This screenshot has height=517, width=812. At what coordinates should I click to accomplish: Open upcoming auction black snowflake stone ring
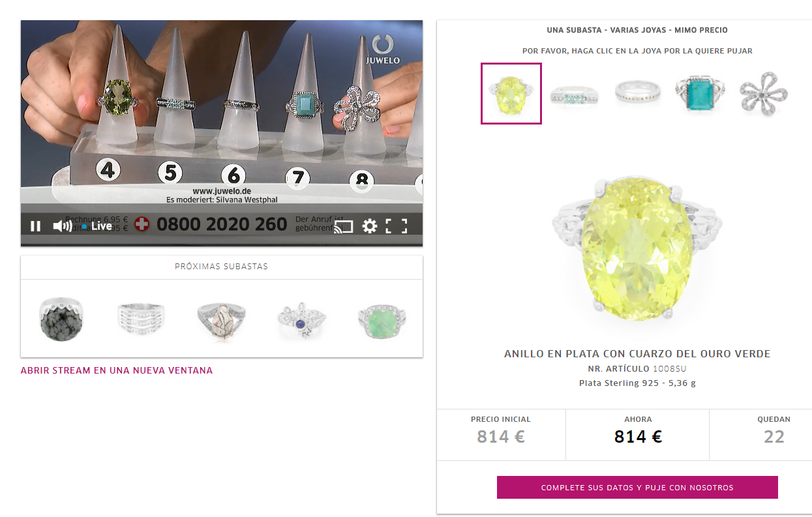pyautogui.click(x=61, y=319)
